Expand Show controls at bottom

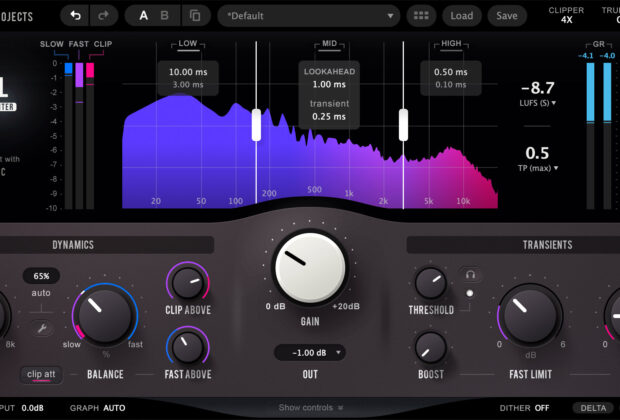coord(311,407)
